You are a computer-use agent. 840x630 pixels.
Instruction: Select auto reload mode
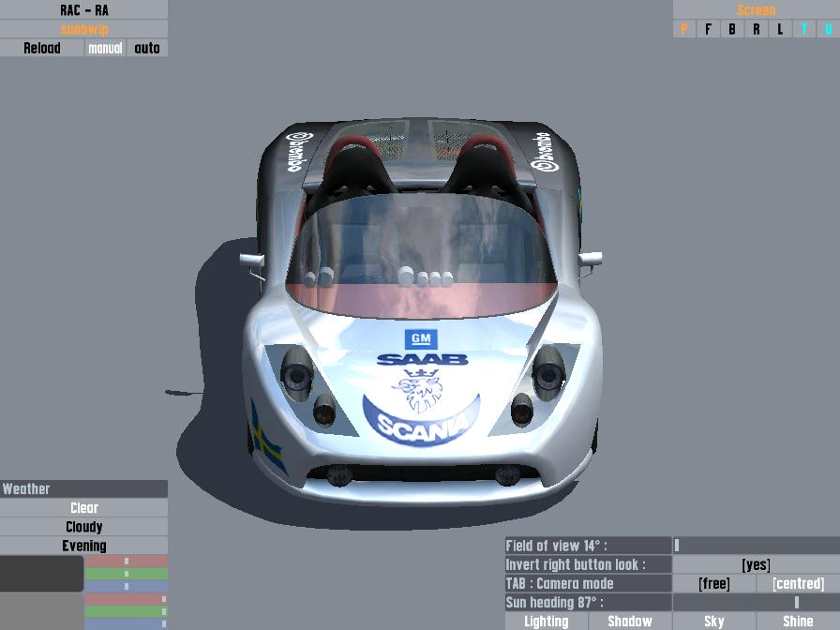click(x=147, y=48)
